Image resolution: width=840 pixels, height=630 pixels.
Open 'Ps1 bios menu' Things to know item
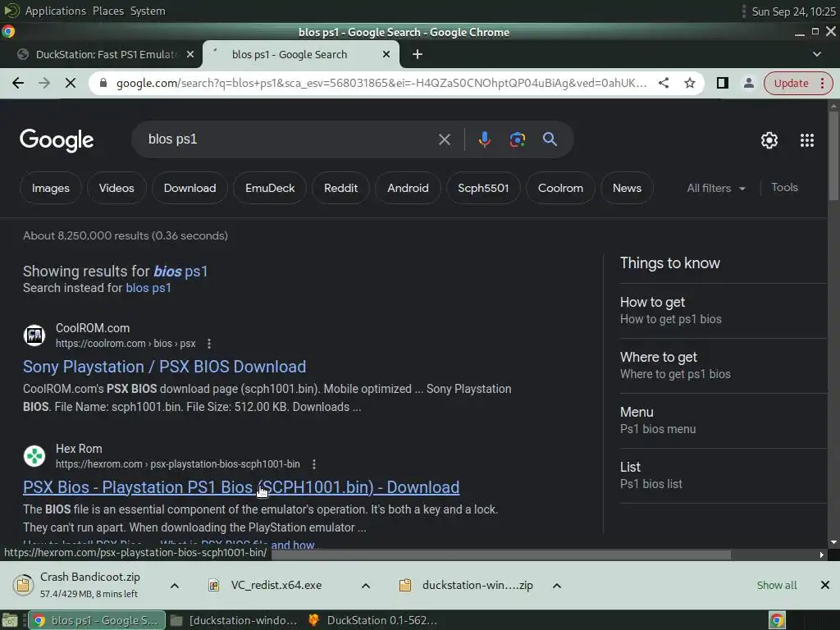click(x=724, y=421)
